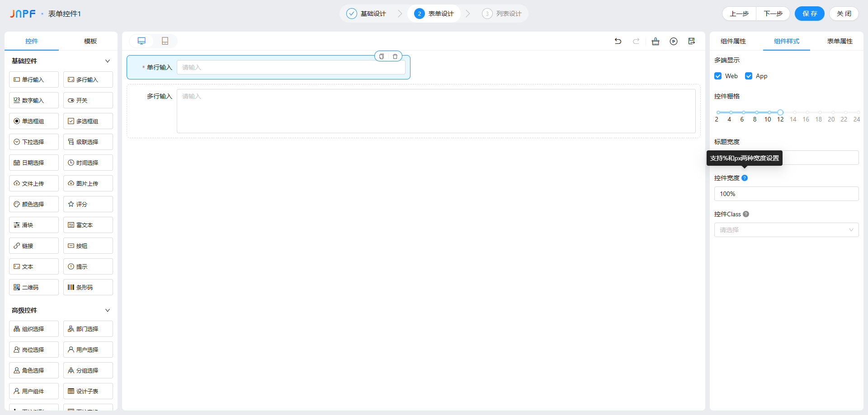Click the help icon beside 控件Class

(x=746, y=214)
